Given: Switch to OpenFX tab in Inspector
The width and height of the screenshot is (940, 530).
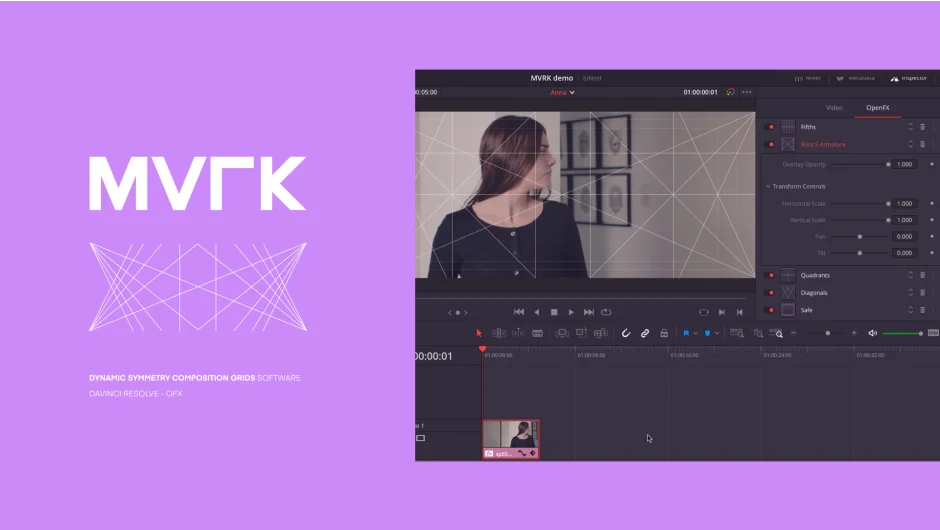Looking at the screenshot, I should (x=878, y=108).
